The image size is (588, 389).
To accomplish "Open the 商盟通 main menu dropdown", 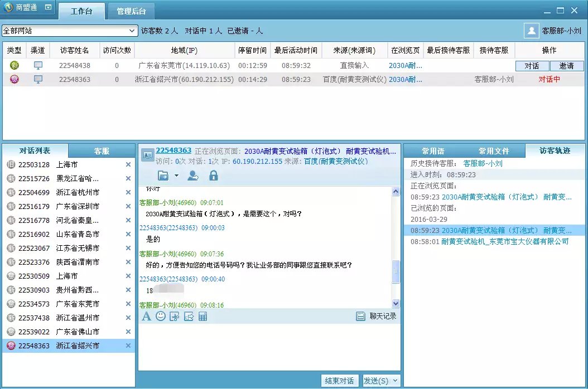I will coord(48,8).
